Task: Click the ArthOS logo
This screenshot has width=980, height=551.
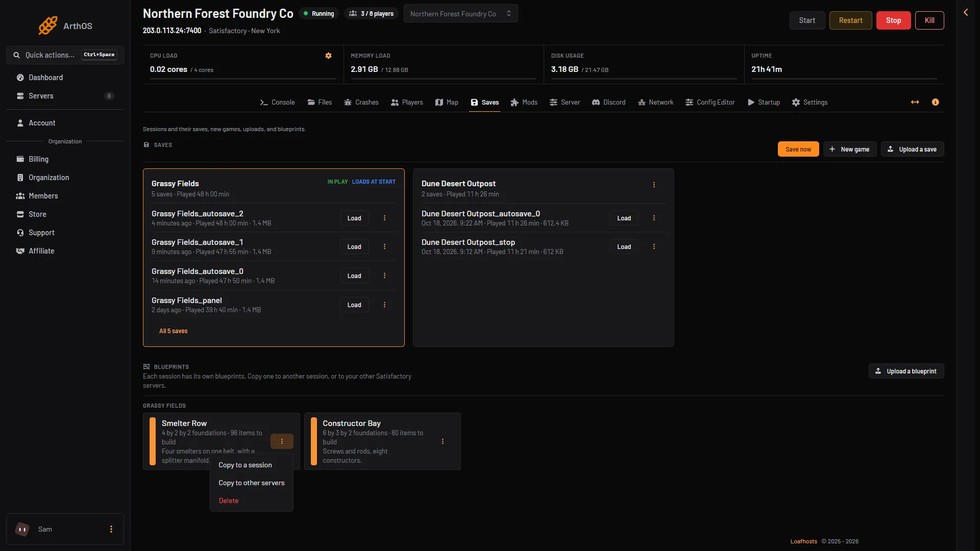Action: click(x=65, y=26)
